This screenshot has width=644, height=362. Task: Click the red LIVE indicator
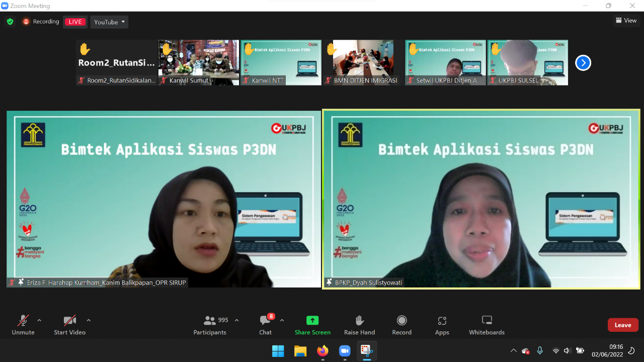pyautogui.click(x=75, y=22)
